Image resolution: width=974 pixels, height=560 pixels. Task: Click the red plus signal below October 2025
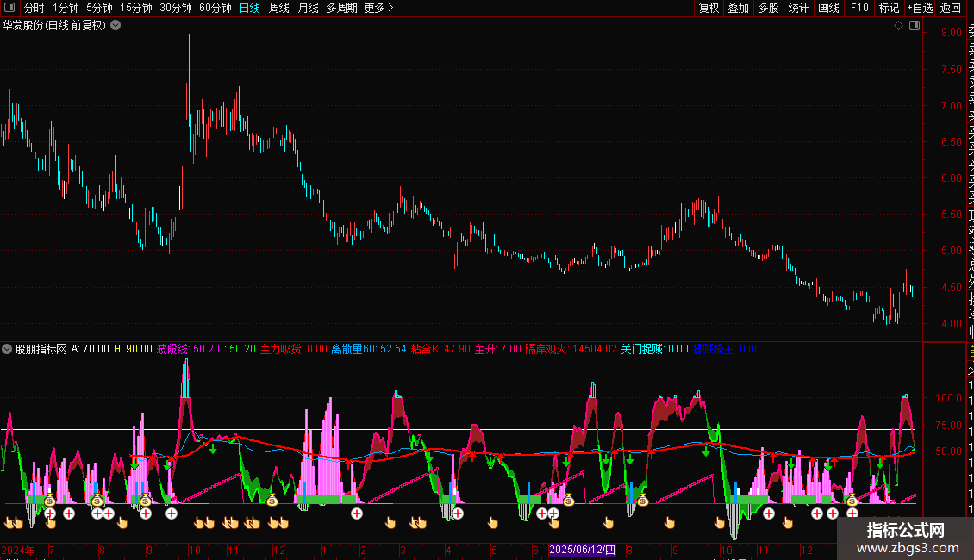769,513
